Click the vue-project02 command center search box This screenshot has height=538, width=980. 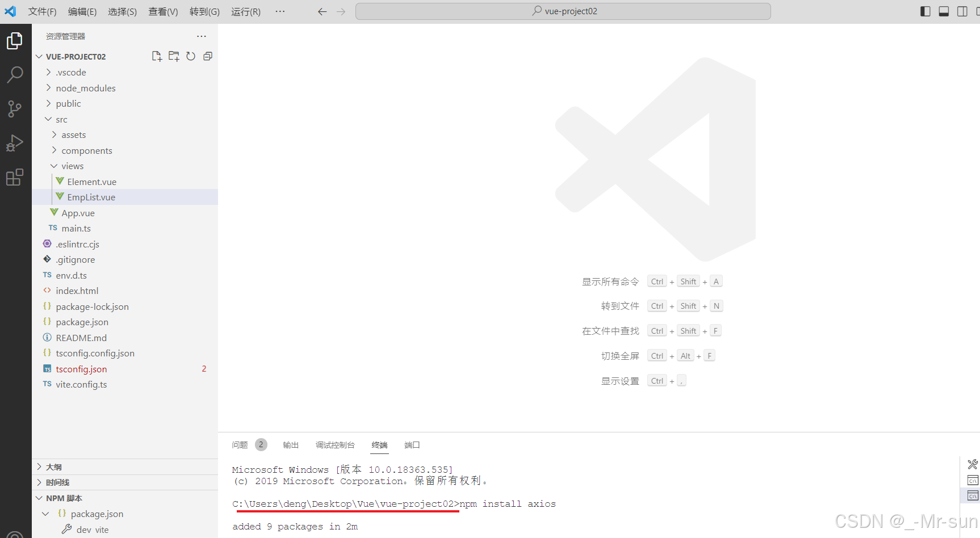click(x=563, y=11)
